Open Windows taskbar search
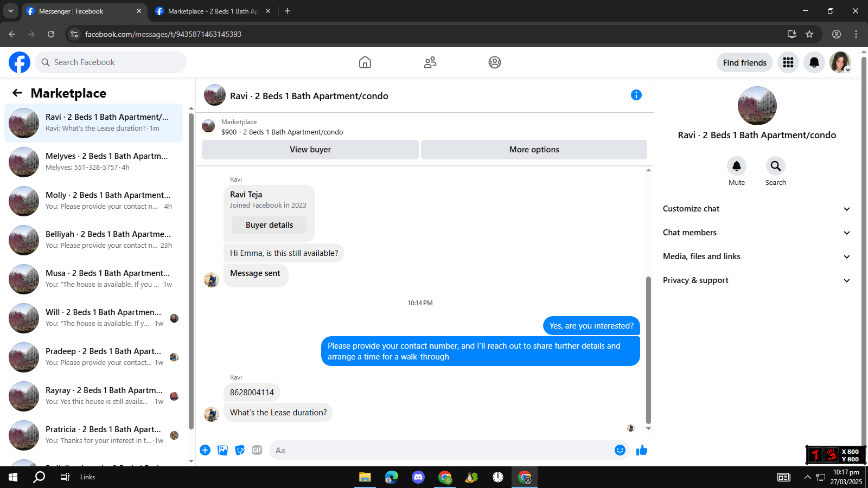The image size is (868, 488). [39, 477]
